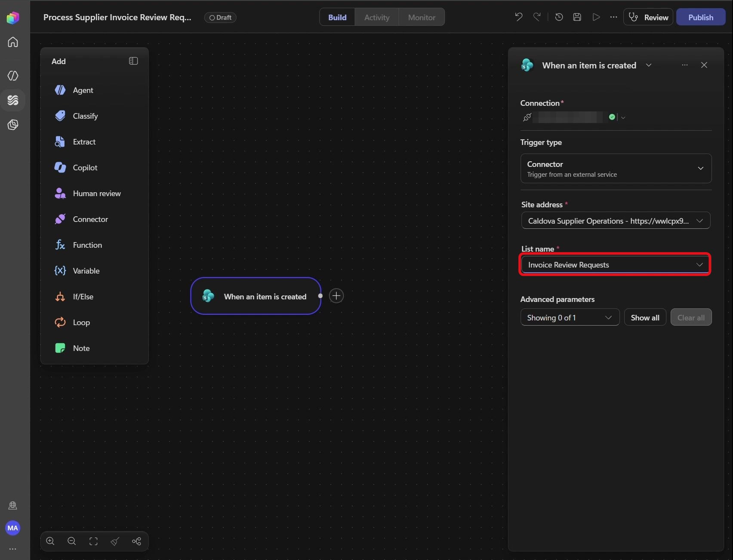This screenshot has width=733, height=560.
Task: Click the environment icon above the MA avatar
Action: 13,505
